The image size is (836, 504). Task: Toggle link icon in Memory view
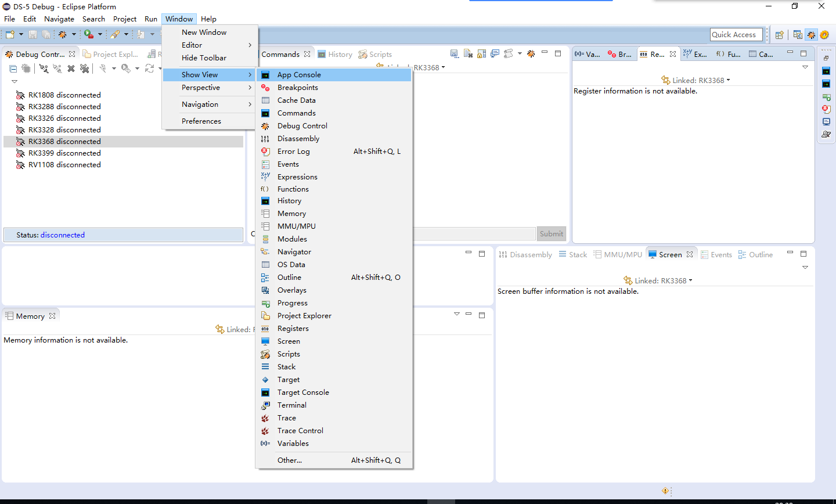(220, 329)
